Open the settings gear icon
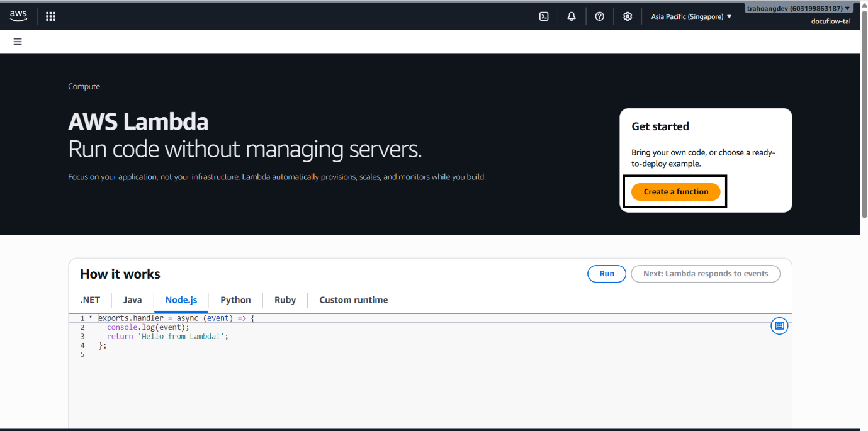The image size is (868, 431). (x=628, y=16)
